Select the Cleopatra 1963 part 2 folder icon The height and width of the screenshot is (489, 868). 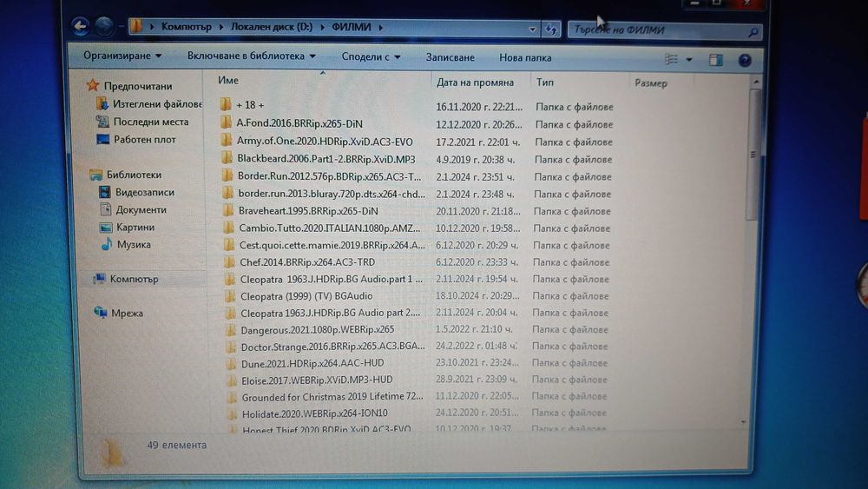[231, 313]
